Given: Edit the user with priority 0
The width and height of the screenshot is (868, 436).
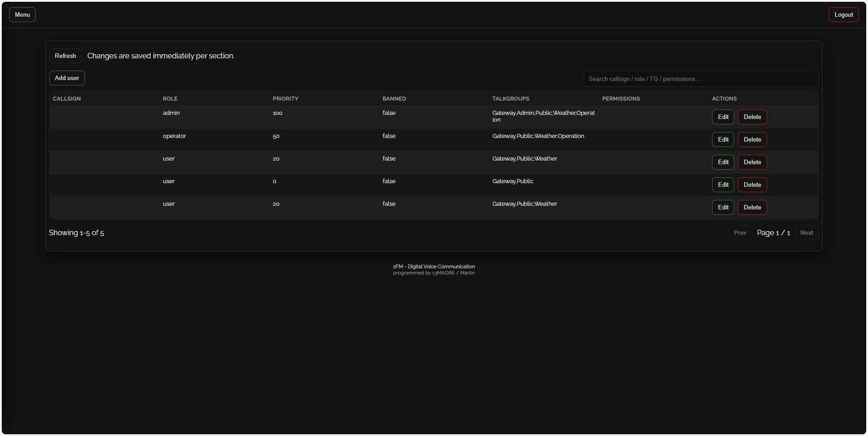Looking at the screenshot, I should pyautogui.click(x=722, y=185).
